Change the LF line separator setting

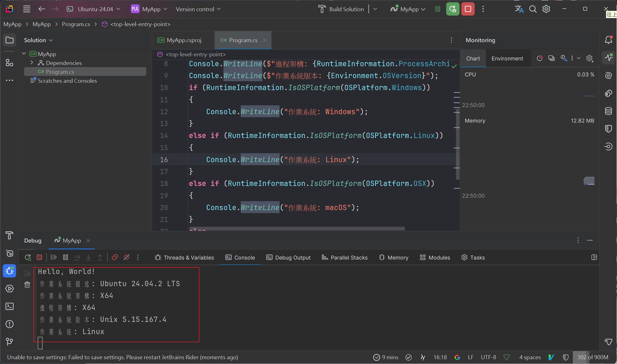pyautogui.click(x=471, y=357)
